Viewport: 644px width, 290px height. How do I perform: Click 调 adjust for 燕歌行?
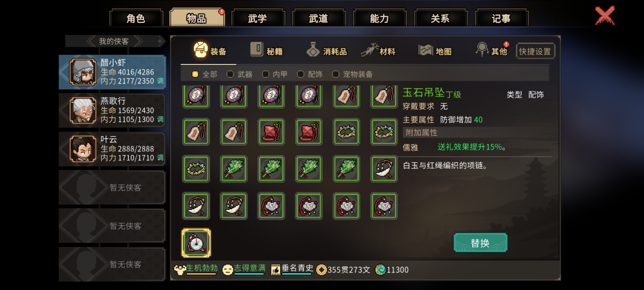point(160,119)
